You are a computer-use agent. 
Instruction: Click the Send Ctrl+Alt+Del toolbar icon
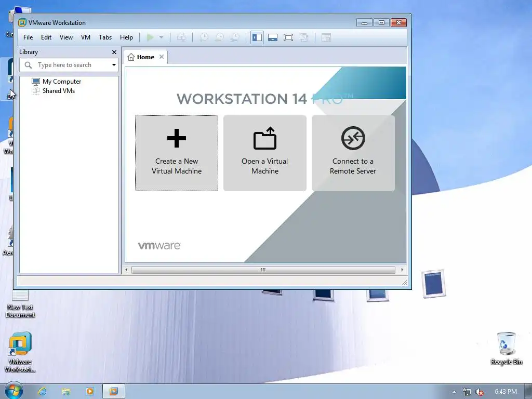tap(181, 37)
